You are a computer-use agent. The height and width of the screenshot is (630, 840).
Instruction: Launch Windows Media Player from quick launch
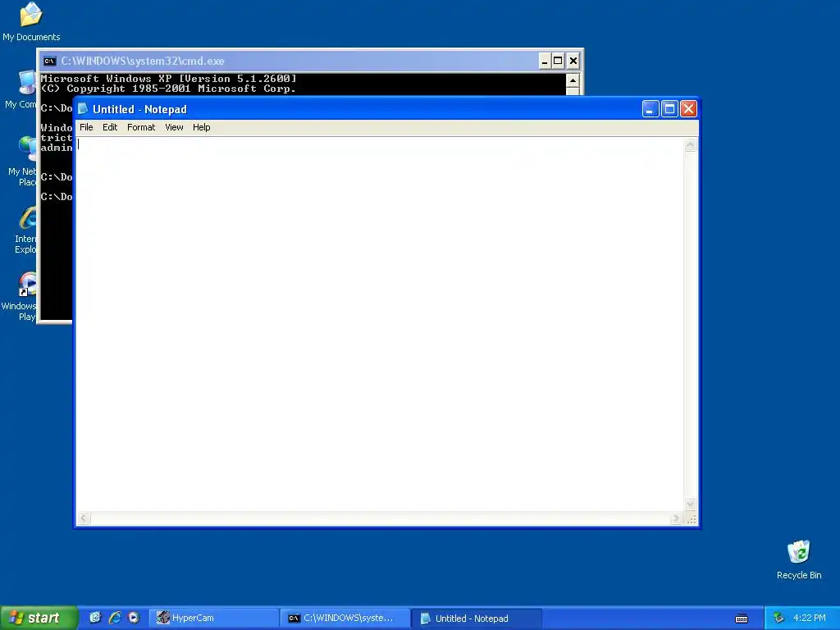(x=134, y=618)
